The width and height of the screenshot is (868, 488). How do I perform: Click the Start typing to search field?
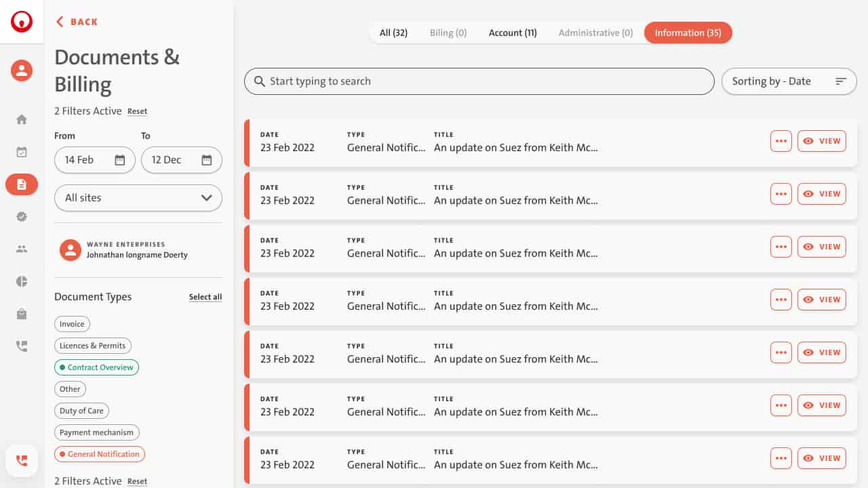pos(479,81)
